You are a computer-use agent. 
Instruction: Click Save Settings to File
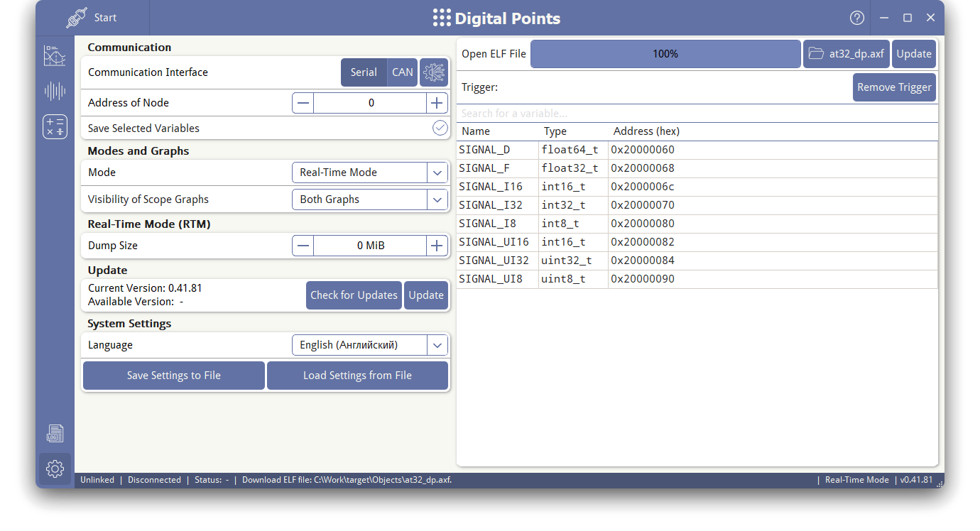[174, 376]
